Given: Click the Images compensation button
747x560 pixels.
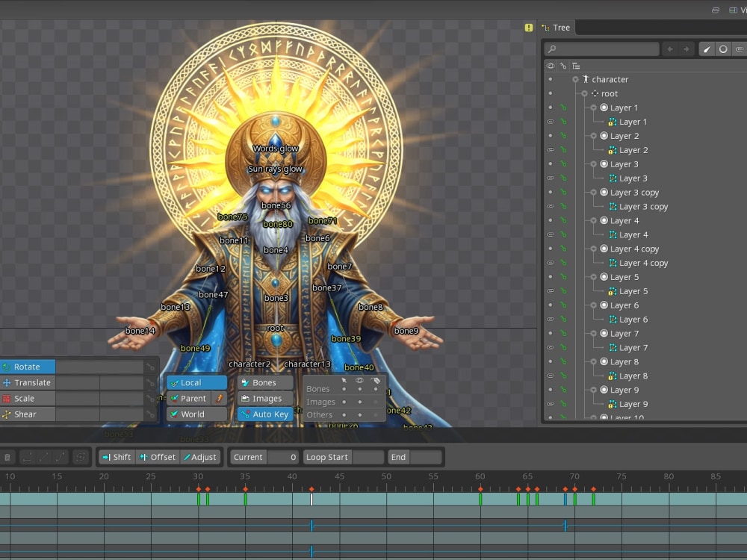Looking at the screenshot, I should [265, 399].
